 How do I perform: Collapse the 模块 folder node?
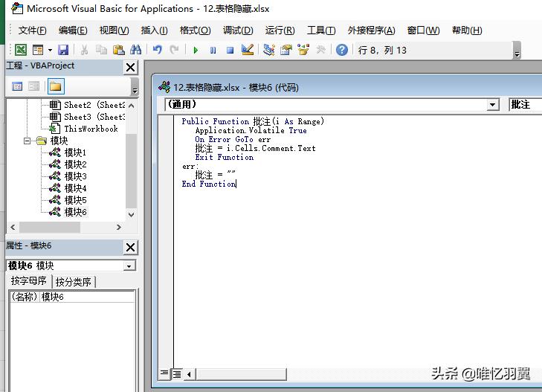coord(28,141)
